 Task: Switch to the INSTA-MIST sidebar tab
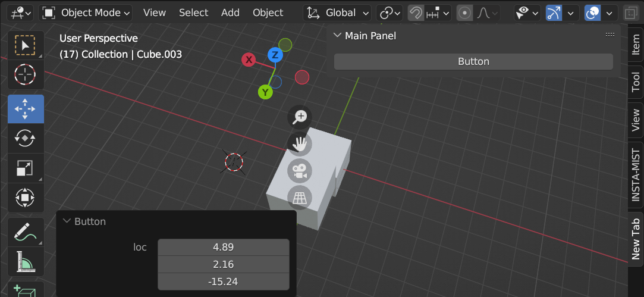pos(636,176)
